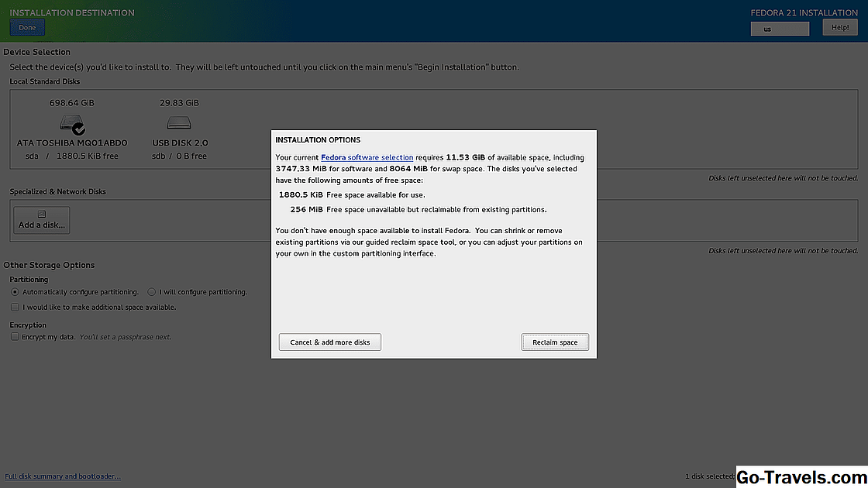This screenshot has height=488, width=868.
Task: Select 'Automatically configure partitioning' radio button
Action: [15, 292]
